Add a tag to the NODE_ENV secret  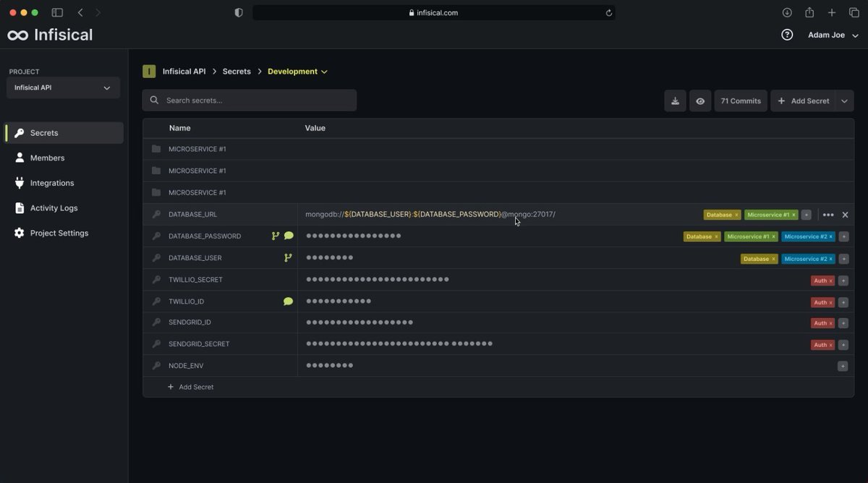coord(843,367)
